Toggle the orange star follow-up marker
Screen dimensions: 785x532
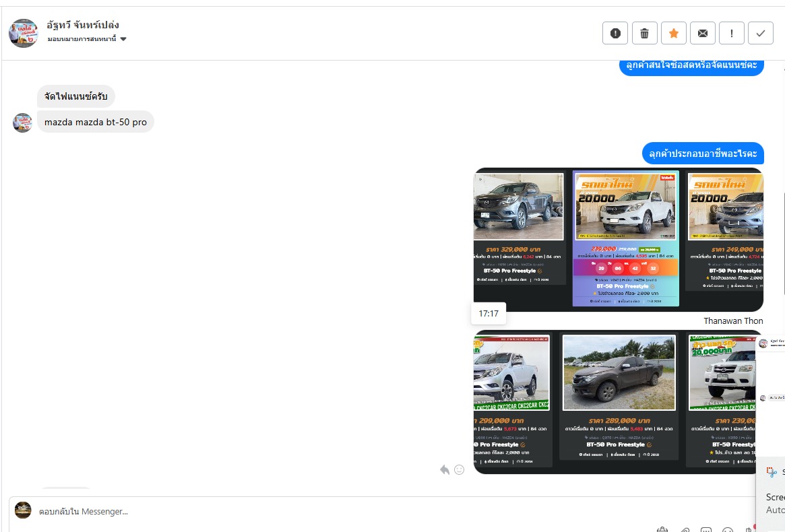pos(673,34)
